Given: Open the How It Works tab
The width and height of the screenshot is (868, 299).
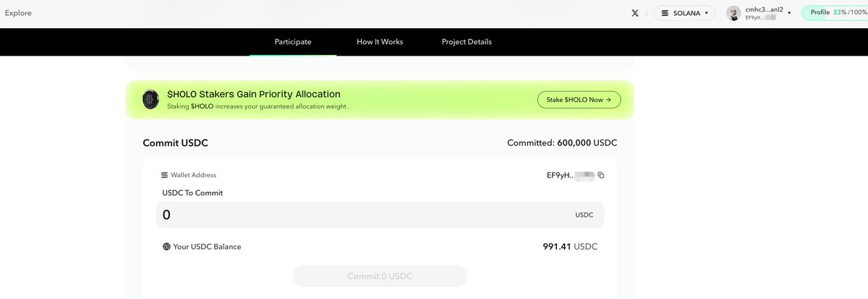Looking at the screenshot, I should pos(380,42).
